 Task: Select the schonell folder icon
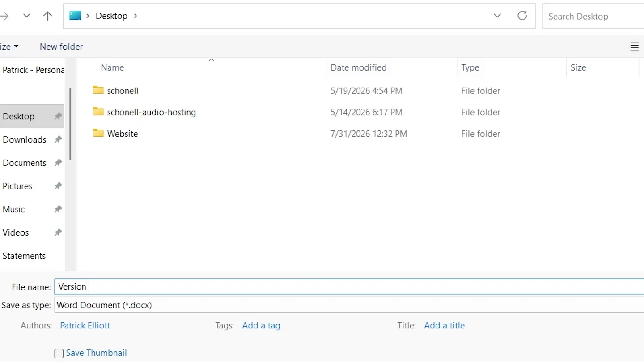pos(98,90)
